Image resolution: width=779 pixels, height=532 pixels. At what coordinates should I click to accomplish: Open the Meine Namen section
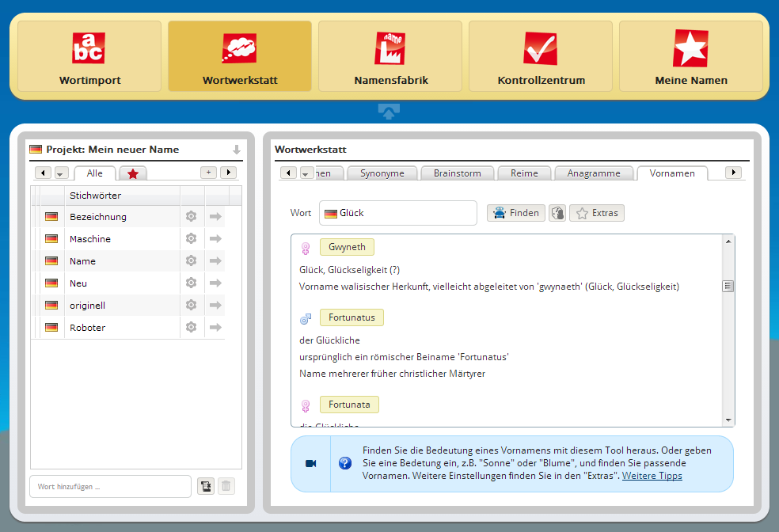pos(691,56)
